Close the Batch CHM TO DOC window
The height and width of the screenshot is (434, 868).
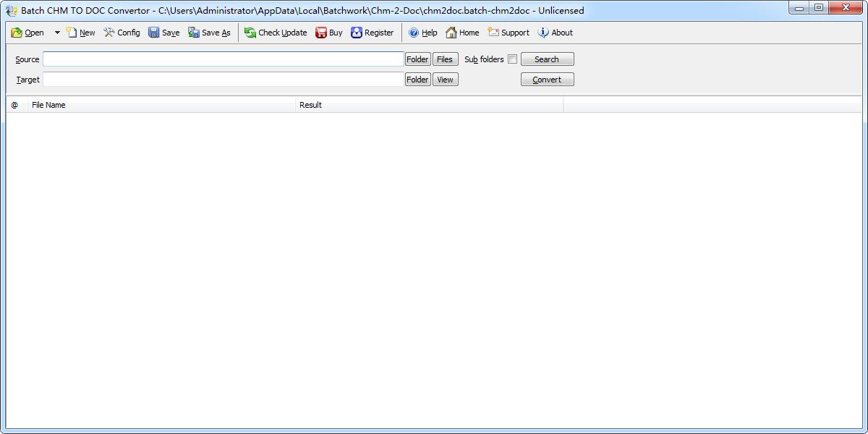coord(846,9)
